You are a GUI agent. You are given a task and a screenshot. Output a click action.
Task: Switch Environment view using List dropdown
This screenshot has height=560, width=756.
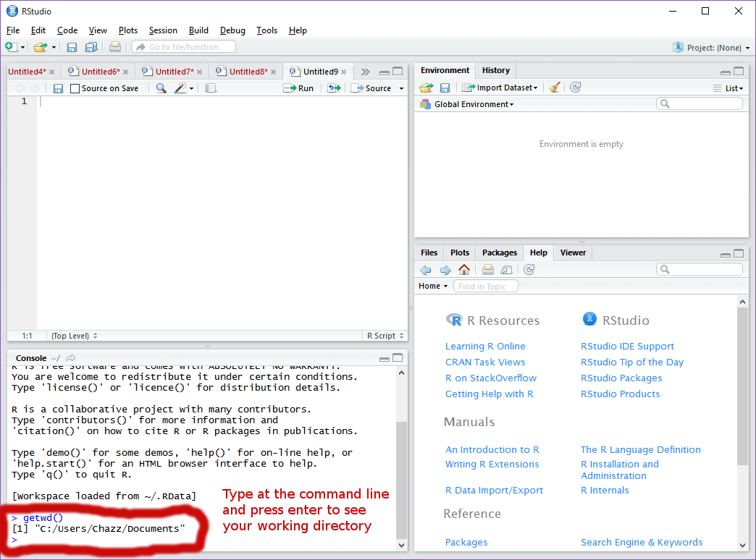point(728,88)
